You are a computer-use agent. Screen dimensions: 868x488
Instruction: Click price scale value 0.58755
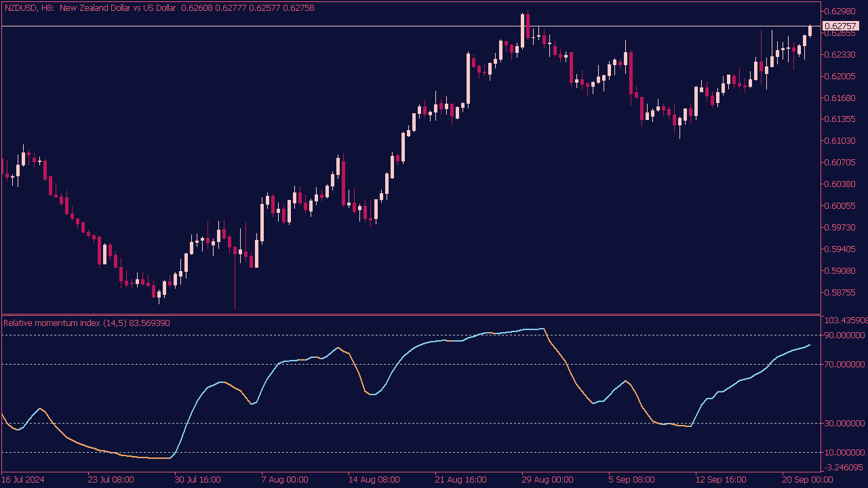pos(840,293)
